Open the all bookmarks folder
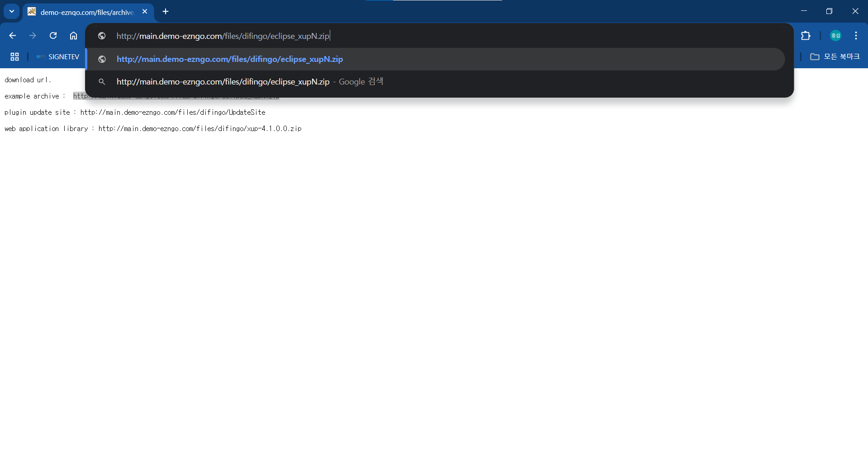The width and height of the screenshot is (868, 465). click(835, 56)
